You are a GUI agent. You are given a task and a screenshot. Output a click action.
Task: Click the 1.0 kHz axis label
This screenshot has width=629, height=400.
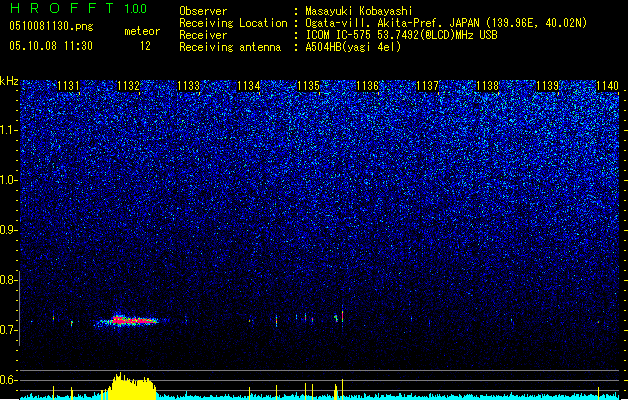coord(9,180)
